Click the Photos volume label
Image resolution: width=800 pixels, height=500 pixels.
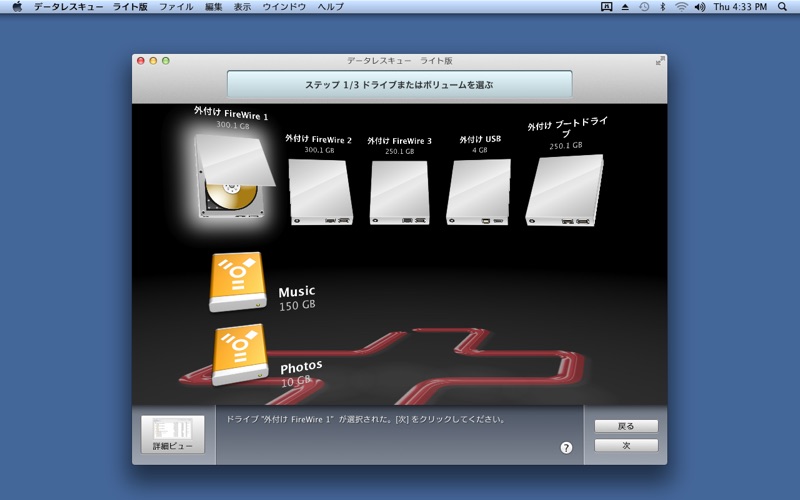click(301, 367)
